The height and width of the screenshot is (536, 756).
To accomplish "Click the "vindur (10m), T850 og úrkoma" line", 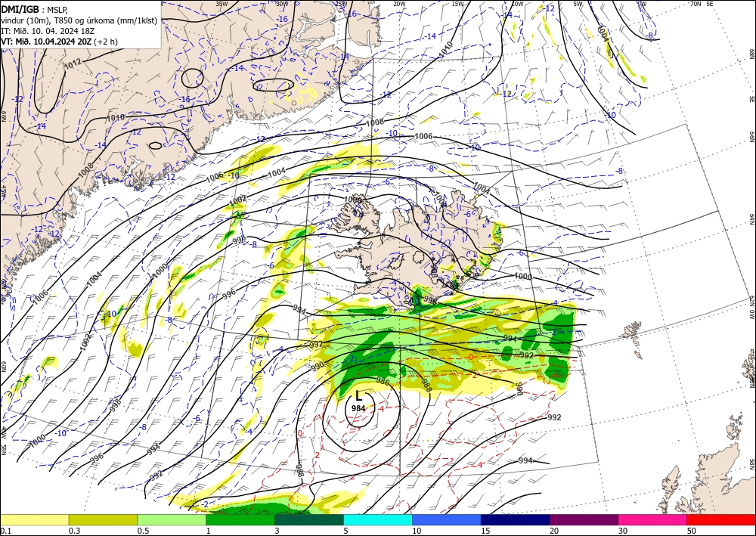I will click(x=79, y=20).
